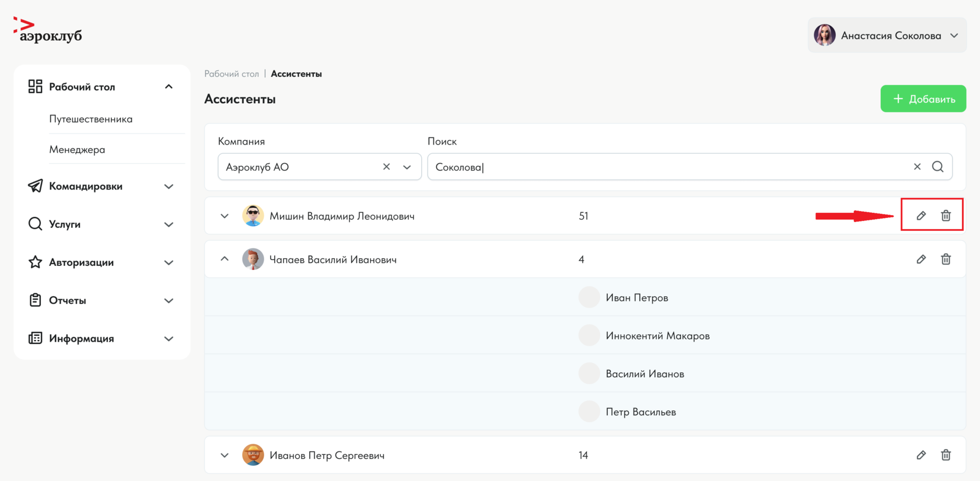Screen dimensions: 980x481
Task: Expand the Иванов Петр Сергеевич row
Action: [225, 455]
